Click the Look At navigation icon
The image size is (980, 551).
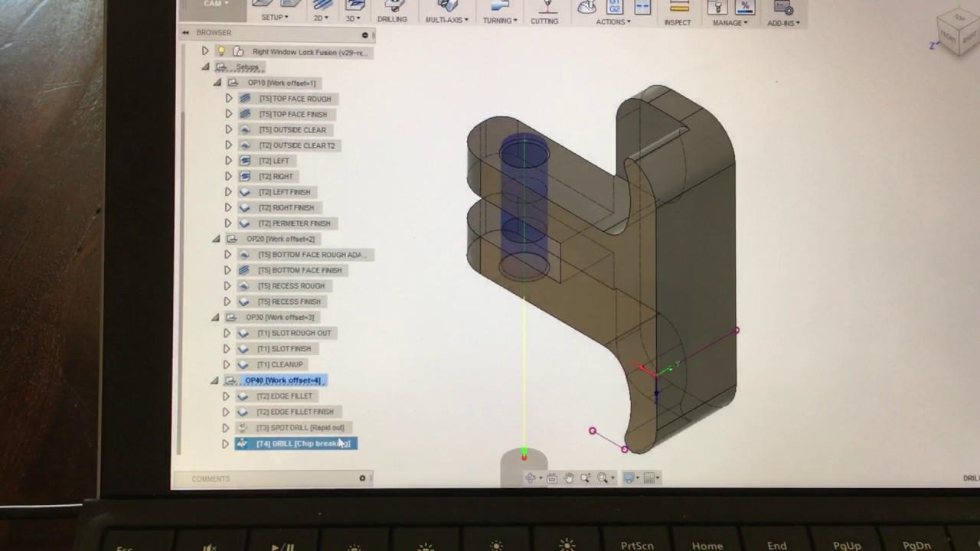tap(552, 478)
